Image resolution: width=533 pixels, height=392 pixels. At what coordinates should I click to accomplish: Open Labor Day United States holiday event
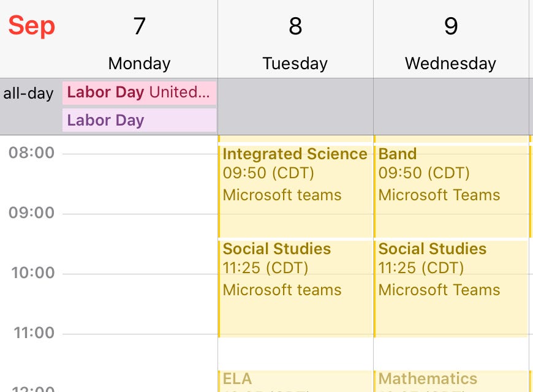tap(139, 92)
